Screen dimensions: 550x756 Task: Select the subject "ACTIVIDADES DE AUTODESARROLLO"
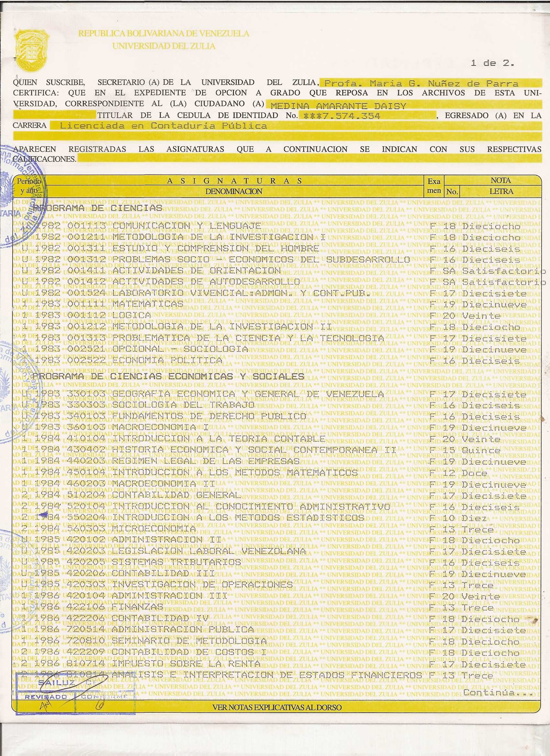(x=206, y=282)
